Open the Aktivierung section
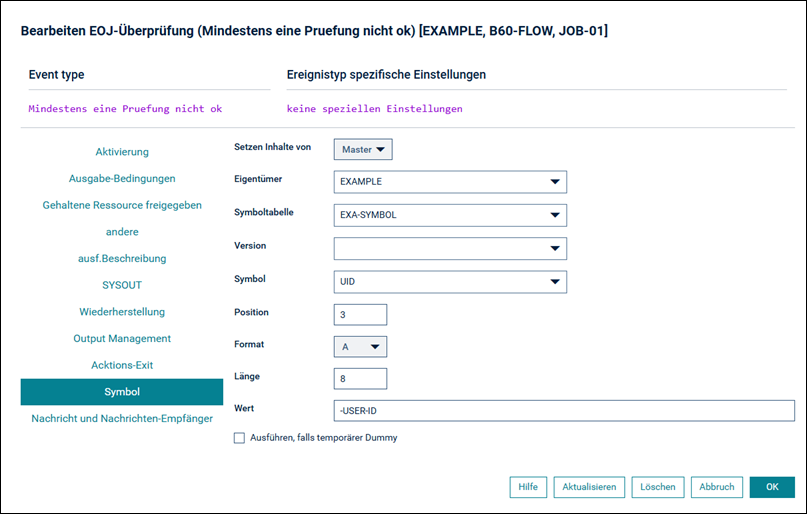 tap(122, 152)
